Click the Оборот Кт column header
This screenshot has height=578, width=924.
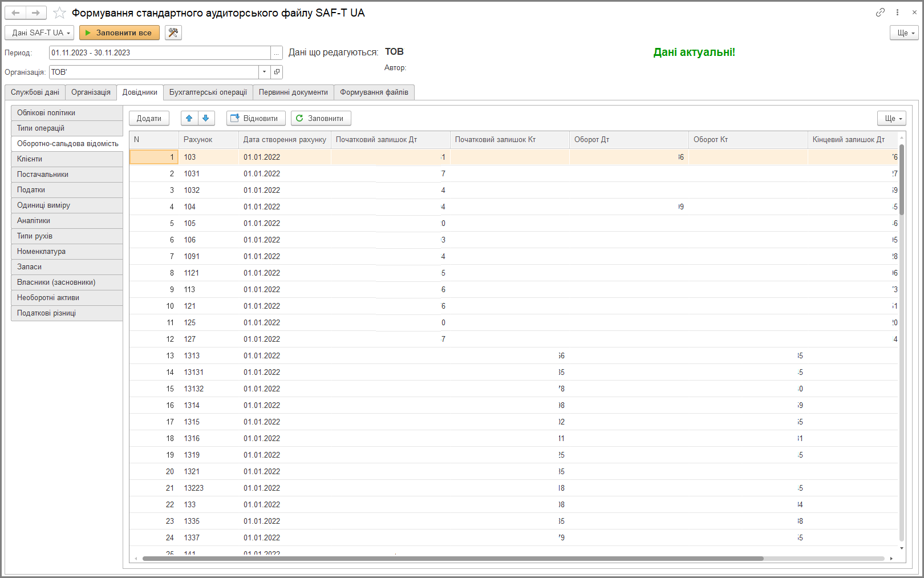(x=748, y=140)
